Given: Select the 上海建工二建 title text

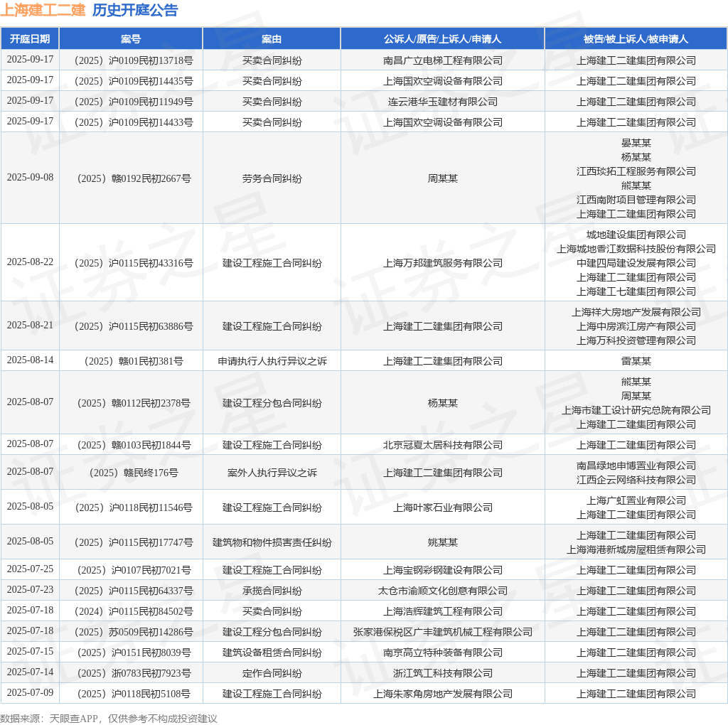Looking at the screenshot, I should coord(43,10).
